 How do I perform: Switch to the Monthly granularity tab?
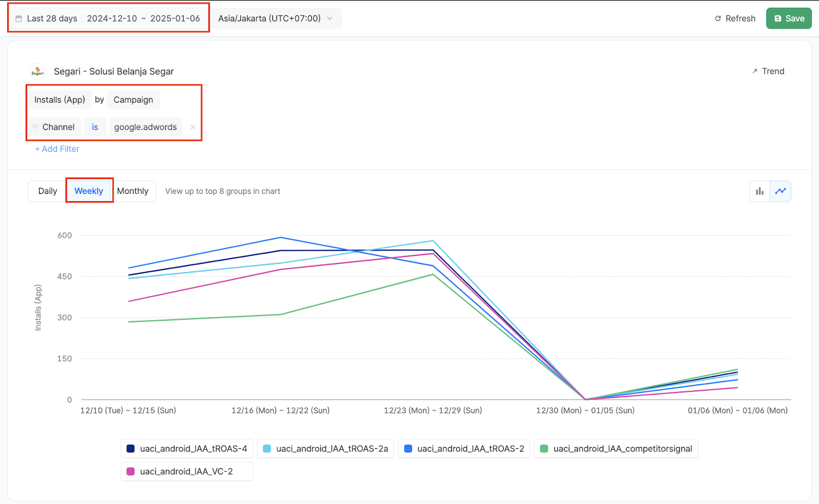coord(133,191)
